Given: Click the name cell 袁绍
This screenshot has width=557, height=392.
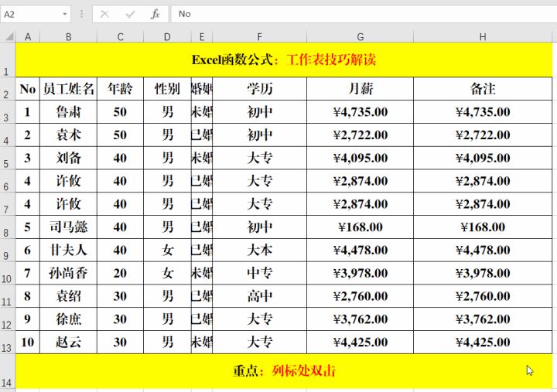Looking at the screenshot, I should [x=69, y=296].
